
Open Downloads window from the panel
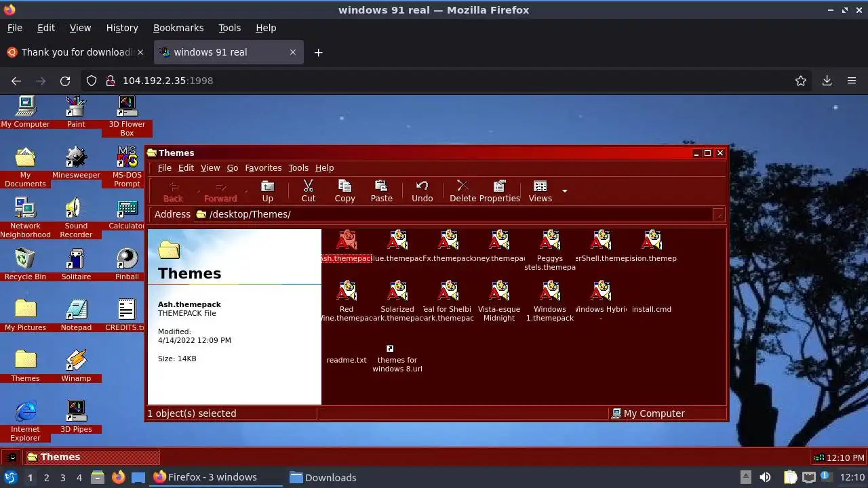point(323,477)
